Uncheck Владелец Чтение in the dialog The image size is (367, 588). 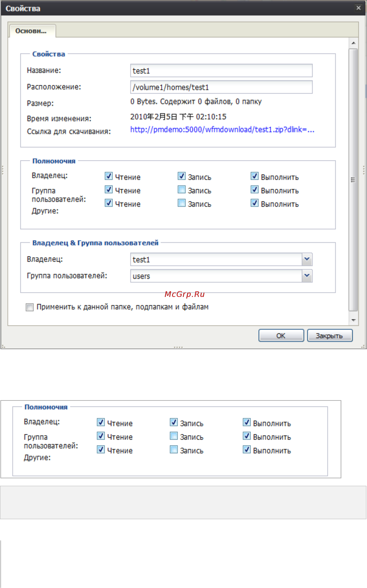point(109,176)
